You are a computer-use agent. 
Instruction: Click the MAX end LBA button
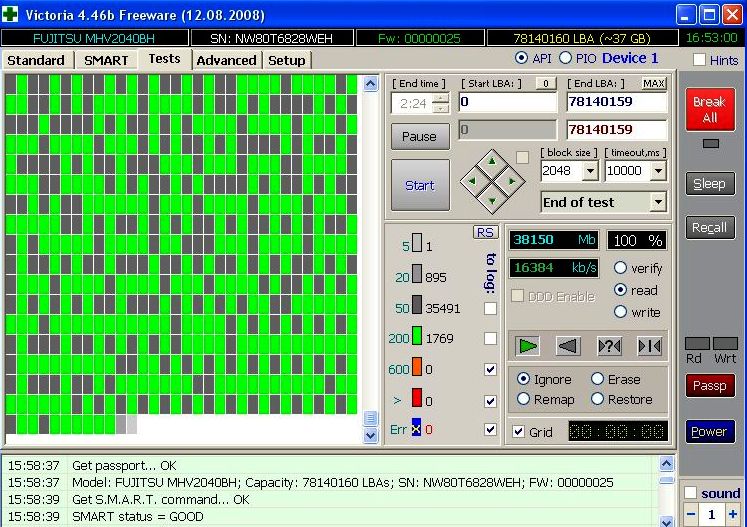pyautogui.click(x=654, y=84)
